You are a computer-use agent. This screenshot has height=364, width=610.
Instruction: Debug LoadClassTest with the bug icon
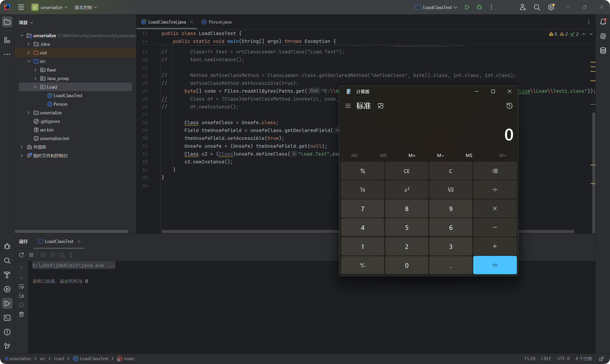(479, 7)
